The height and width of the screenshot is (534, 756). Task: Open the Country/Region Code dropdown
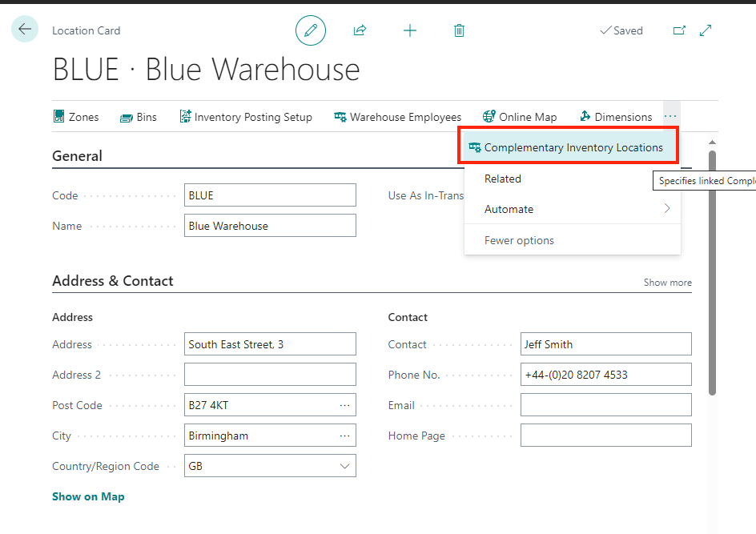click(345, 465)
